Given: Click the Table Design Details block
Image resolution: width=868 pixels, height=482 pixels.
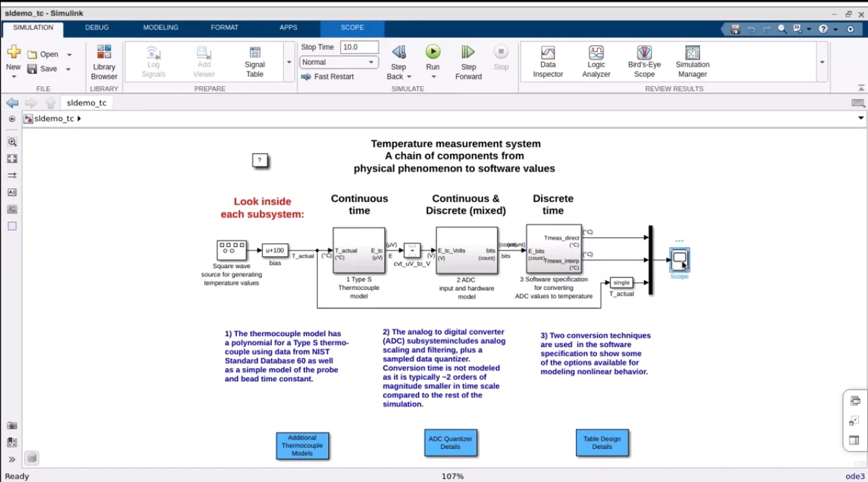Looking at the screenshot, I should point(601,442).
